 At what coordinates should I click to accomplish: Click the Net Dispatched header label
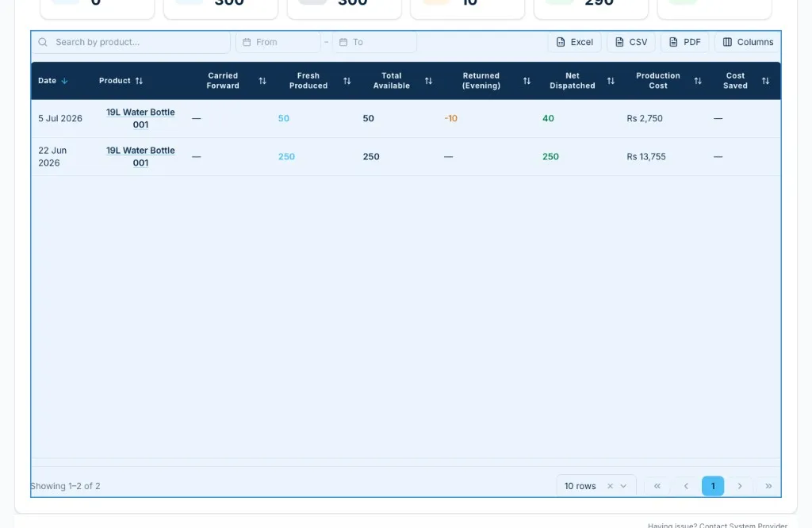pos(573,81)
